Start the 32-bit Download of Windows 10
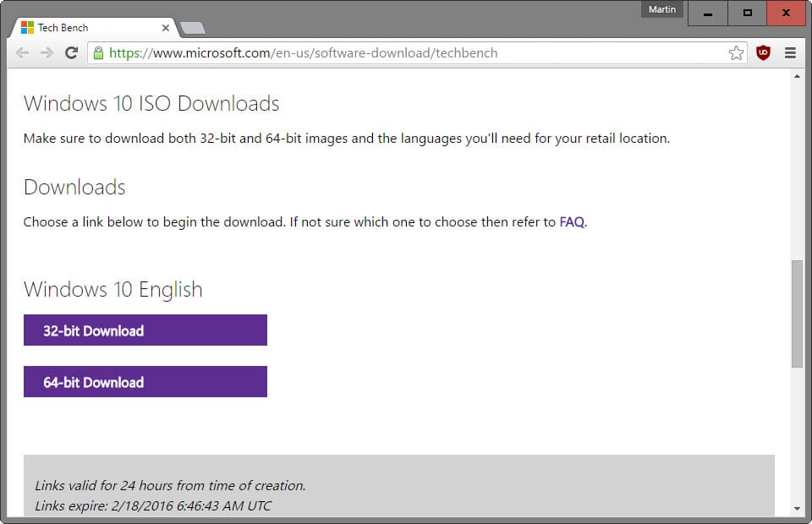 (x=145, y=330)
